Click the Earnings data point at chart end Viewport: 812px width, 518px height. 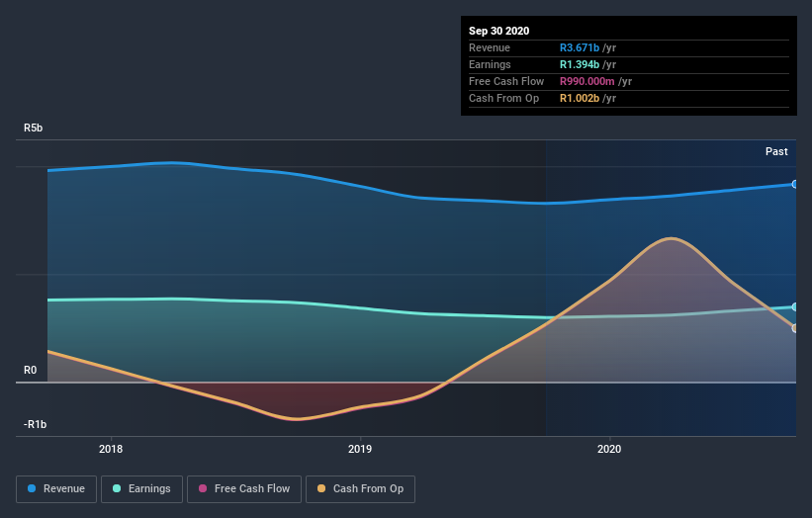(x=795, y=306)
